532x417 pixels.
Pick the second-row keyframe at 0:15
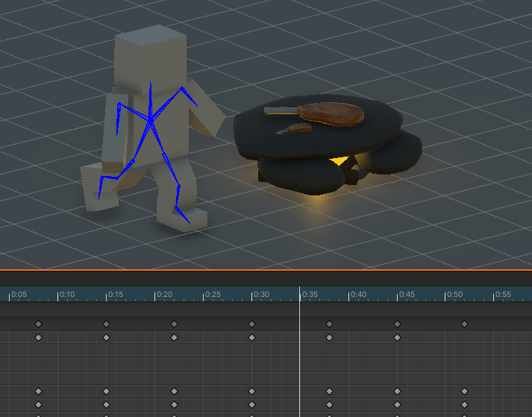(106, 337)
